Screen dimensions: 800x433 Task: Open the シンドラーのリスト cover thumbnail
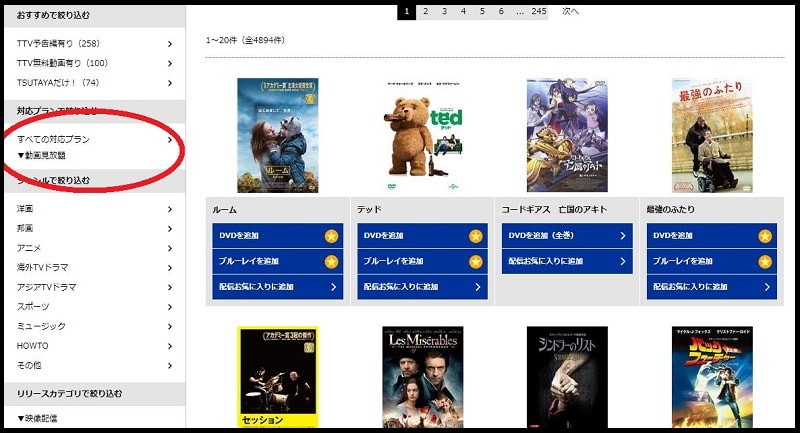pyautogui.click(x=567, y=377)
